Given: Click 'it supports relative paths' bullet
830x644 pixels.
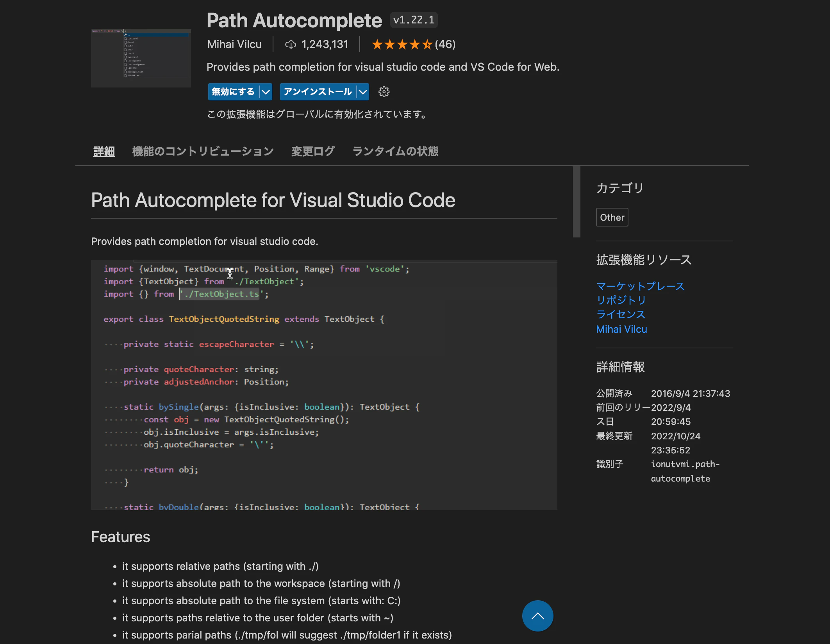Looking at the screenshot, I should coord(220,566).
